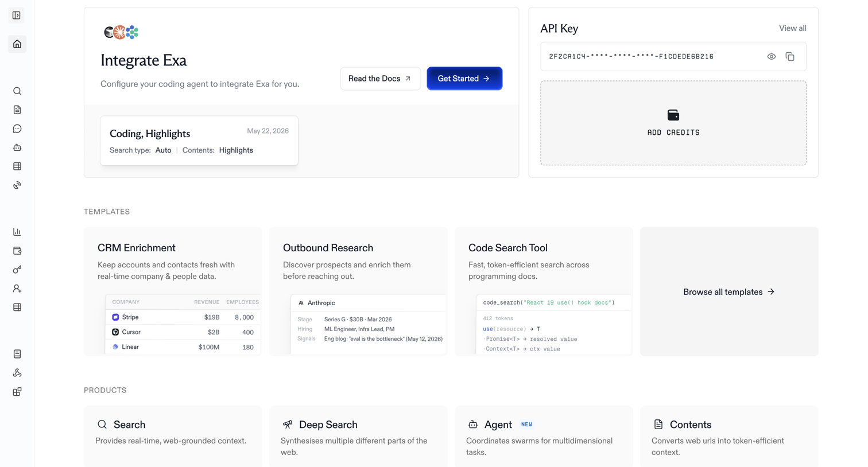
Task: Click the Get Started button
Action: click(464, 79)
